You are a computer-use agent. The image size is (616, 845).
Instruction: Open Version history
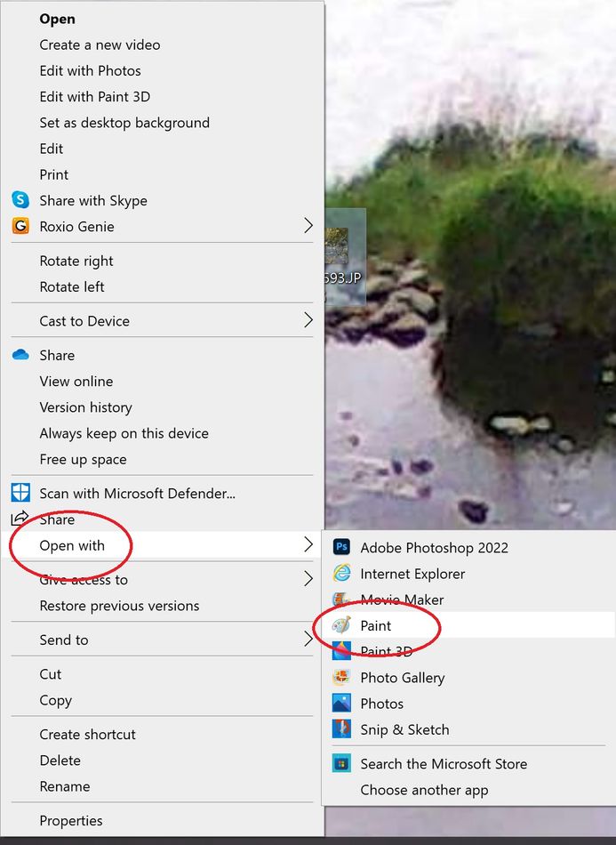tap(85, 407)
